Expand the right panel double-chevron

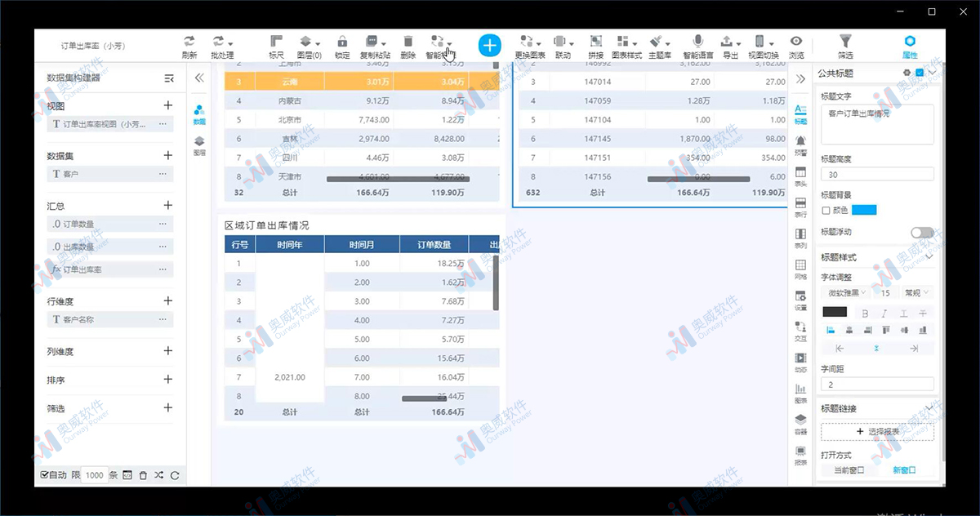click(x=800, y=78)
